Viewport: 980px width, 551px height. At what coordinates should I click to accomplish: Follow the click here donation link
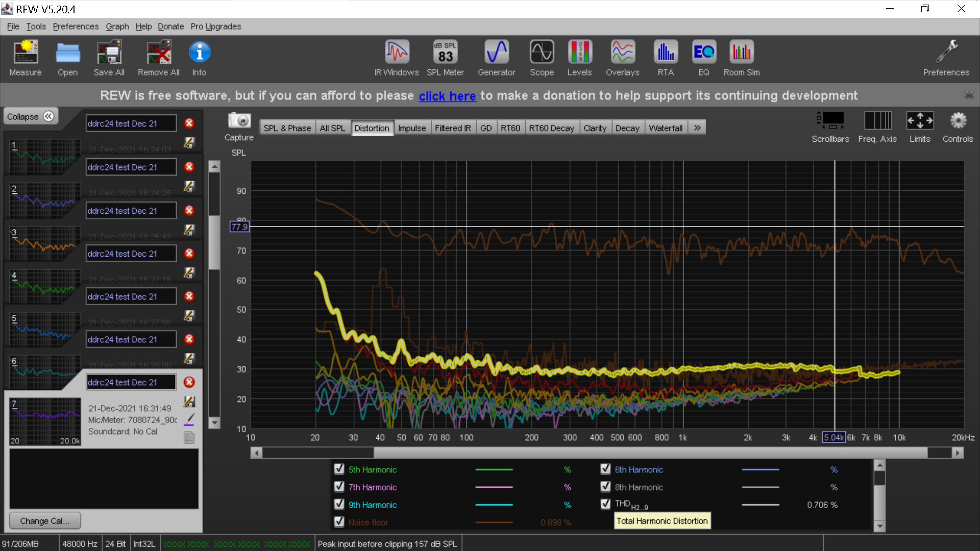point(447,96)
